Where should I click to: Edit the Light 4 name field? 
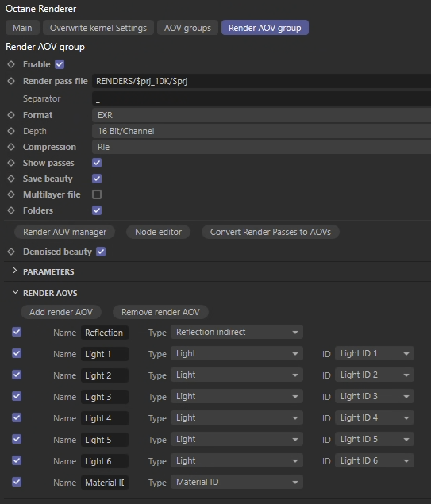coord(105,418)
